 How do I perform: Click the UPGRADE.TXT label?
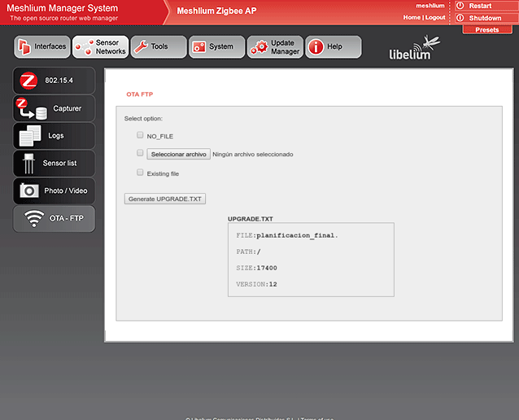coord(251,219)
